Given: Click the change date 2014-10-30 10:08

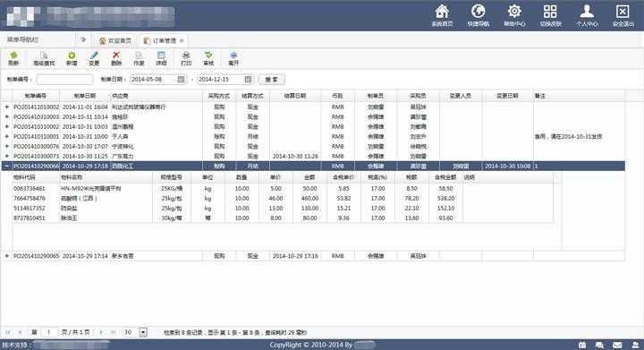Looking at the screenshot, I should click(x=508, y=166).
